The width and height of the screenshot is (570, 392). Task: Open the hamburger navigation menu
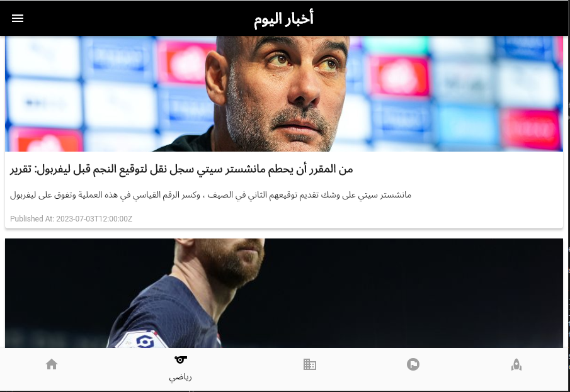click(18, 18)
